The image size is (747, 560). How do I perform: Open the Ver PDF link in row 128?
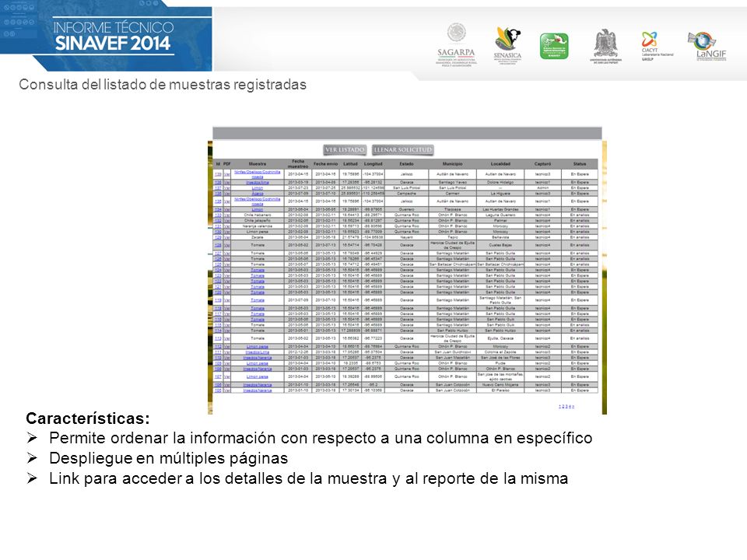click(x=227, y=245)
